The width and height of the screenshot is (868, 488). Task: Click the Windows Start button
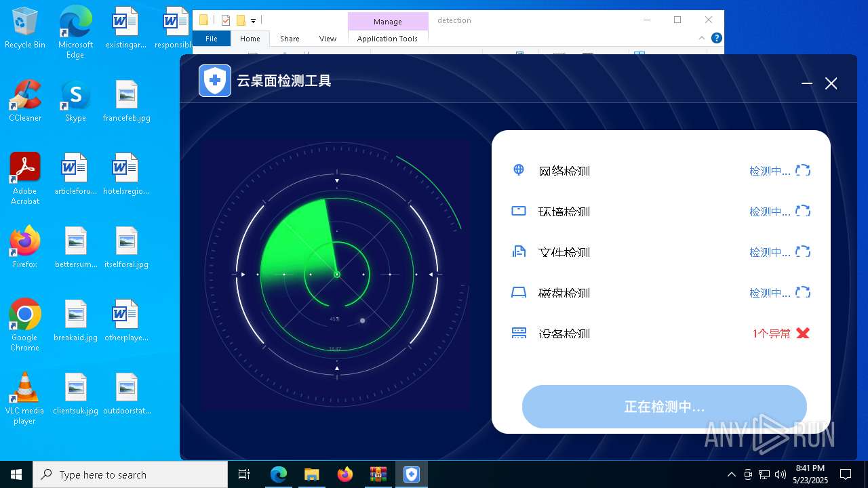tap(16, 474)
